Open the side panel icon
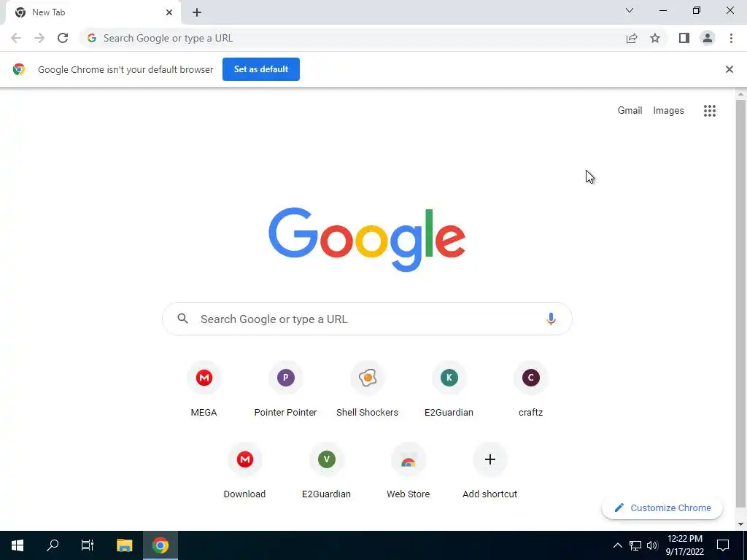This screenshot has width=747, height=560. [684, 38]
